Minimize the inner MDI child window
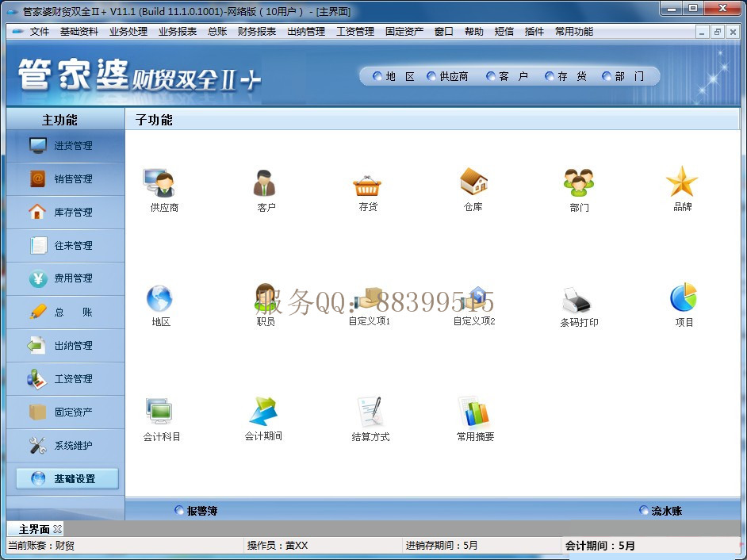 click(701, 32)
